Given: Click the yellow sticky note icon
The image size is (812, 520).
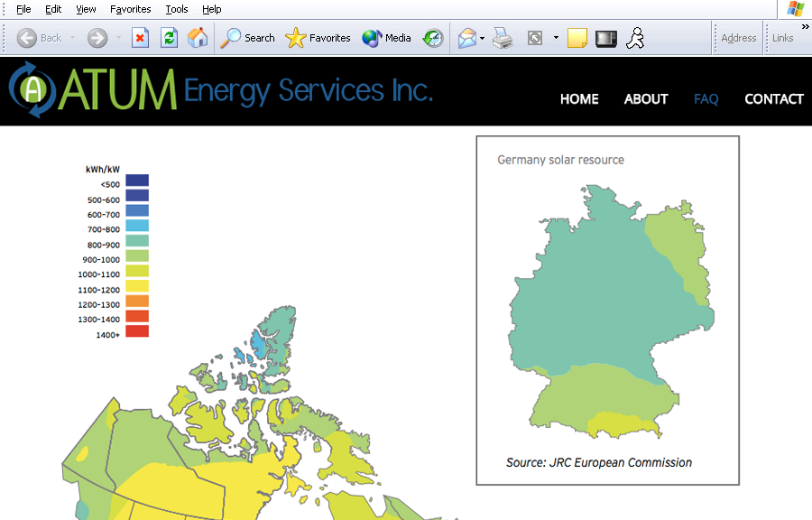Looking at the screenshot, I should coord(577,38).
